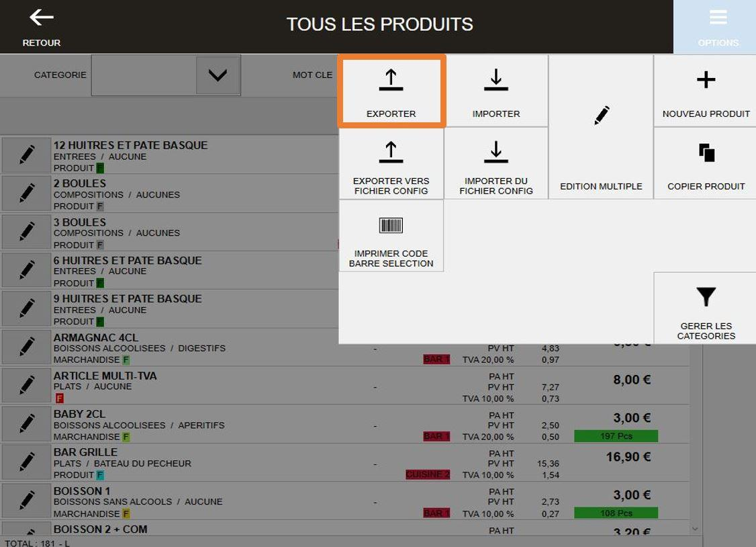Click the 8,00 € price of ARTICLE MULTI-TVA

click(x=632, y=380)
